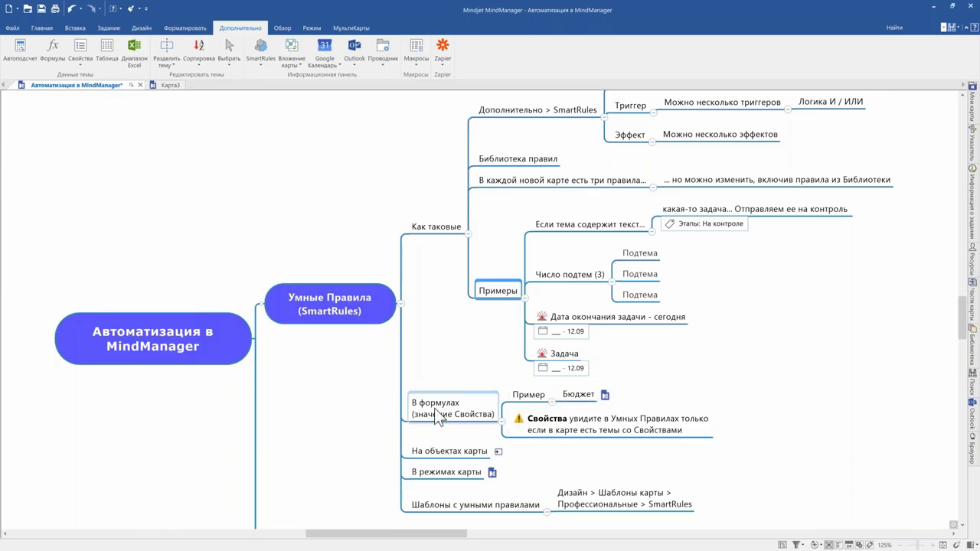Open the Вложение карты dropdown
Viewport: 980px width, 551px height.
292,54
